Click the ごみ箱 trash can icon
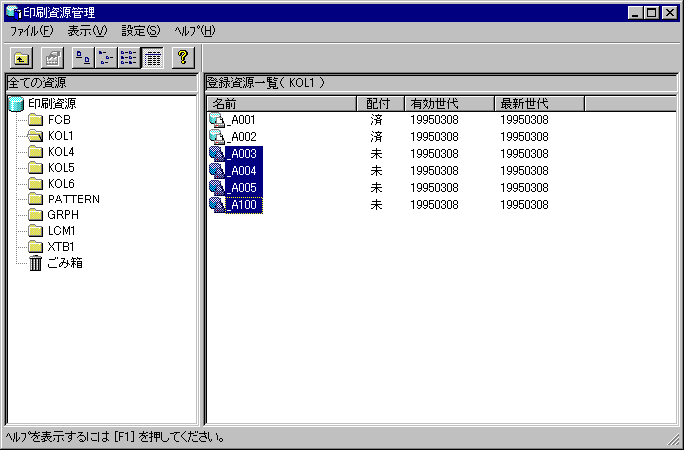The height and width of the screenshot is (450, 684). 35,263
